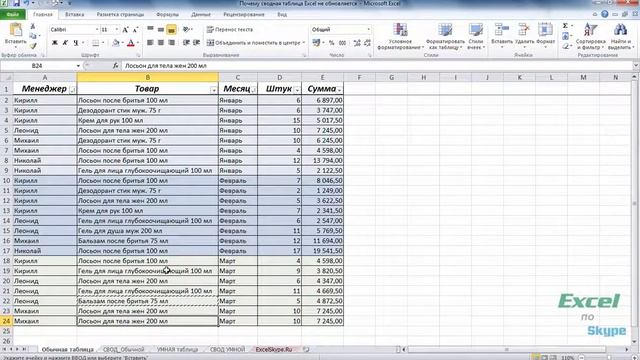Click the formula bar text field
640x360 pixels.
(x=378, y=66)
